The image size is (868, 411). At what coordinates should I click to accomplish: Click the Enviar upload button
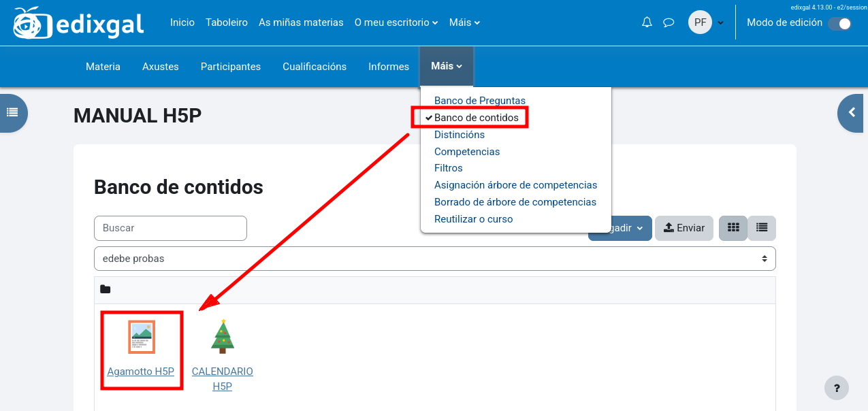pyautogui.click(x=684, y=228)
